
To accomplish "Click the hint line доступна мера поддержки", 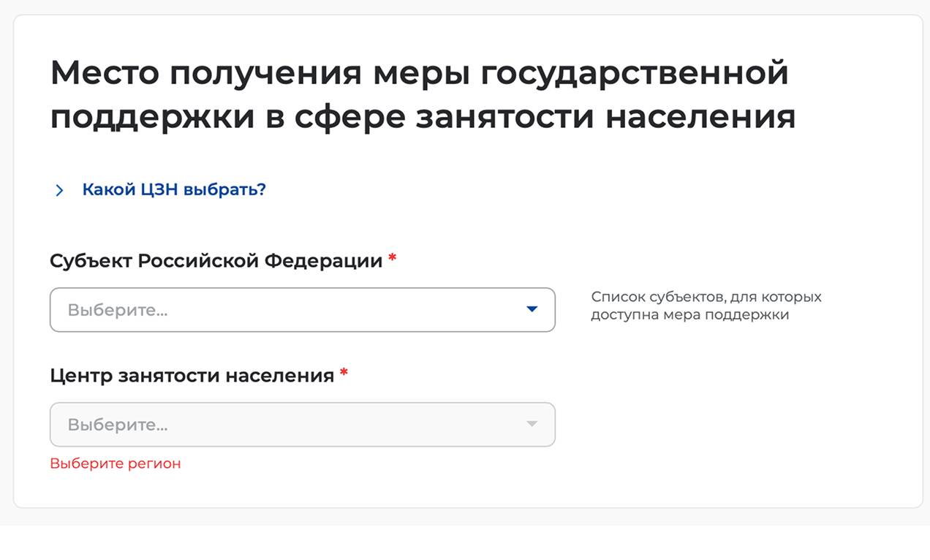I will [689, 315].
